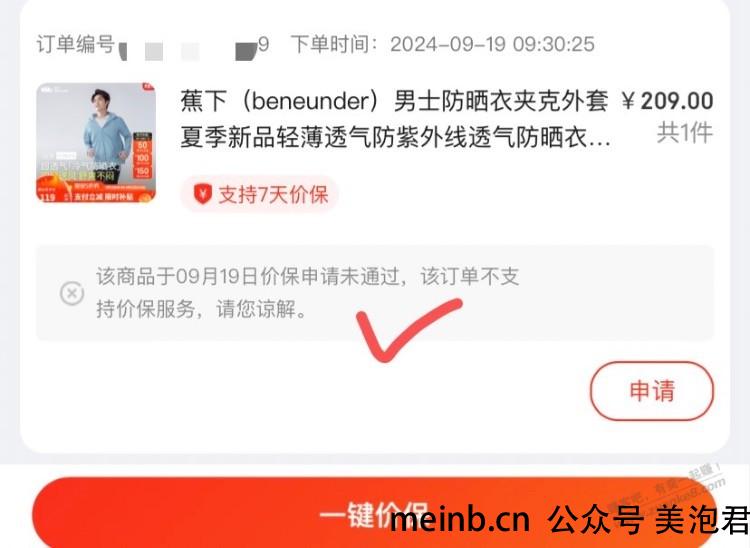Click the red corner tag on thumbnail

[x=148, y=87]
